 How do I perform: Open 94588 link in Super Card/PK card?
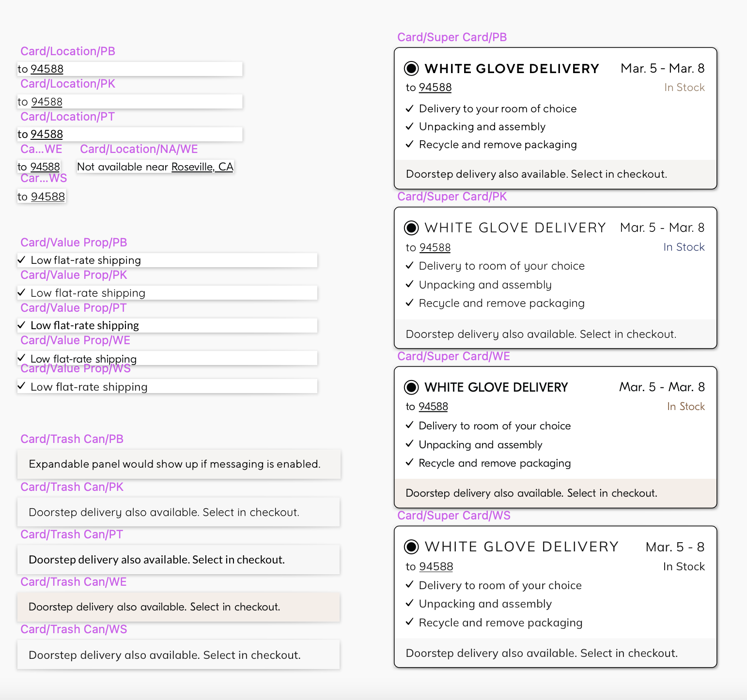[x=435, y=248]
